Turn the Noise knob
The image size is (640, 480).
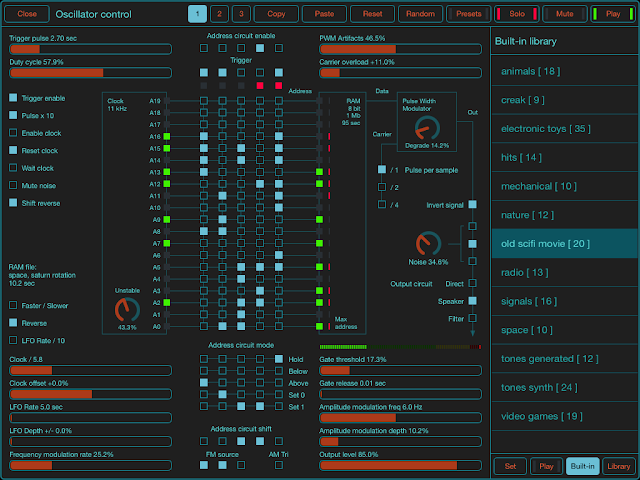click(428, 244)
